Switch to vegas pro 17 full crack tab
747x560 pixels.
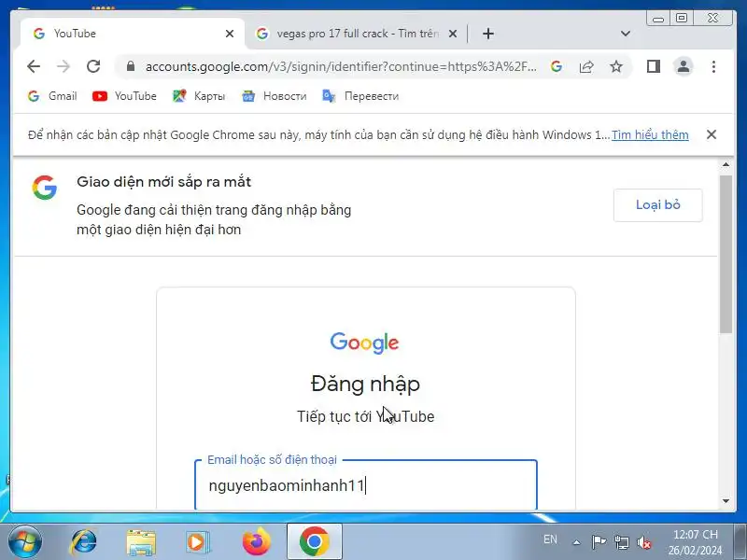point(357,34)
